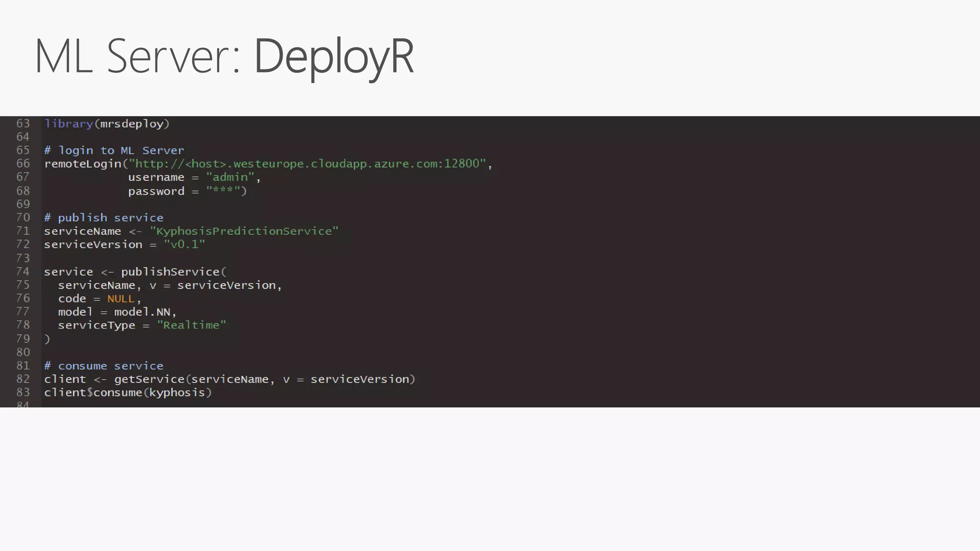The image size is (980, 551).
Task: Click line number 63 in gutter
Action: click(23, 123)
